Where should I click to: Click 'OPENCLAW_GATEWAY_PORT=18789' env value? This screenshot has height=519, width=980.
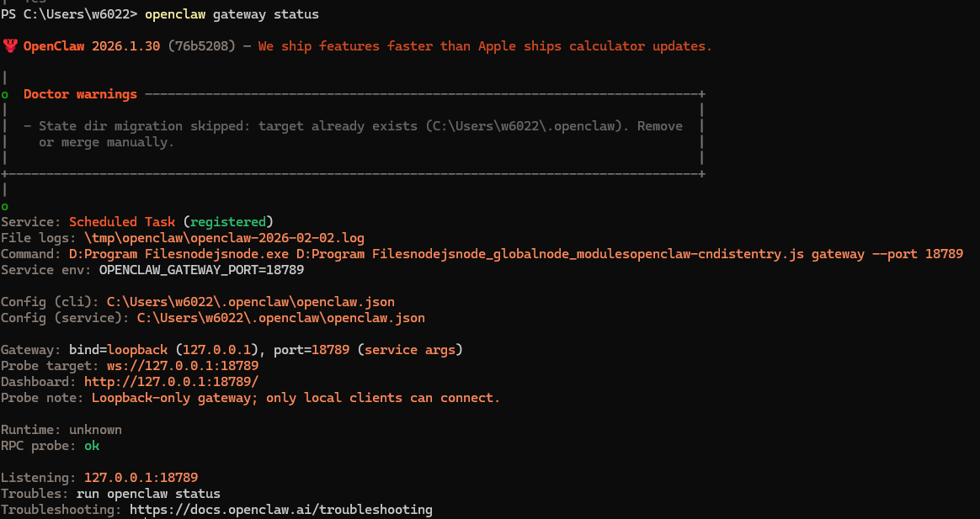[201, 270]
